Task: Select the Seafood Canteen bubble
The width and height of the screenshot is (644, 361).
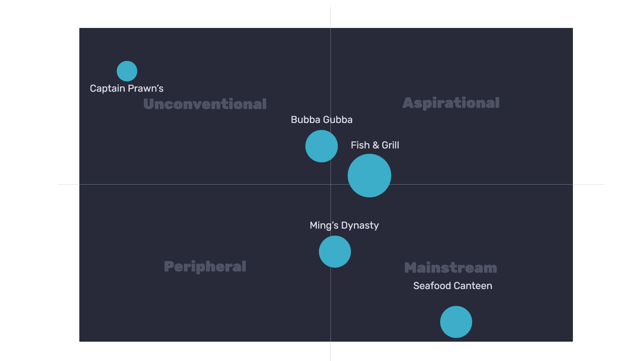Action: tap(456, 322)
